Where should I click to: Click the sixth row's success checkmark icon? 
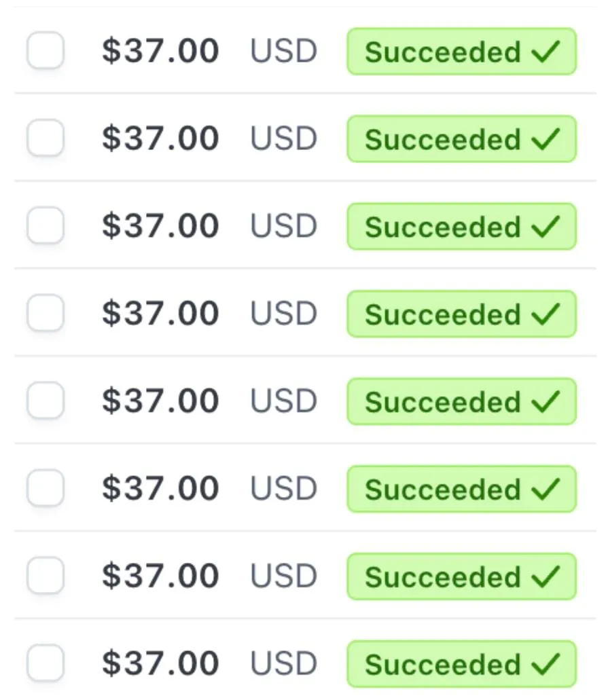546,489
